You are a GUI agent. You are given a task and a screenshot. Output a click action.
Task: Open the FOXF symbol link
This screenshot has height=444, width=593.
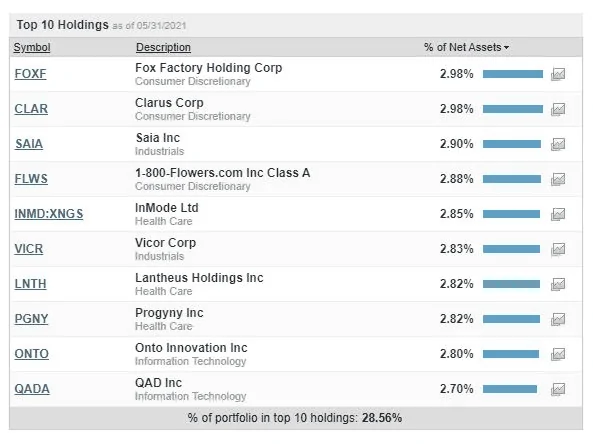pyautogui.click(x=30, y=74)
